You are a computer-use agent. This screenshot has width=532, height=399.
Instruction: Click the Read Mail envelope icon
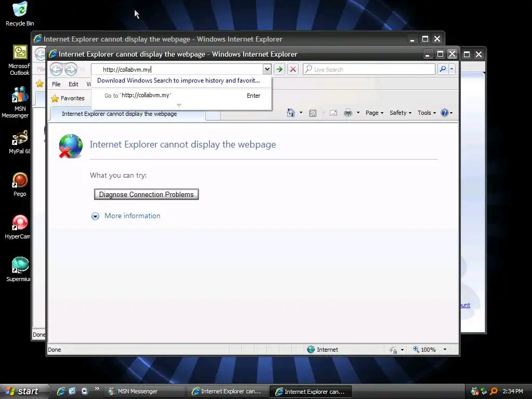(334, 113)
